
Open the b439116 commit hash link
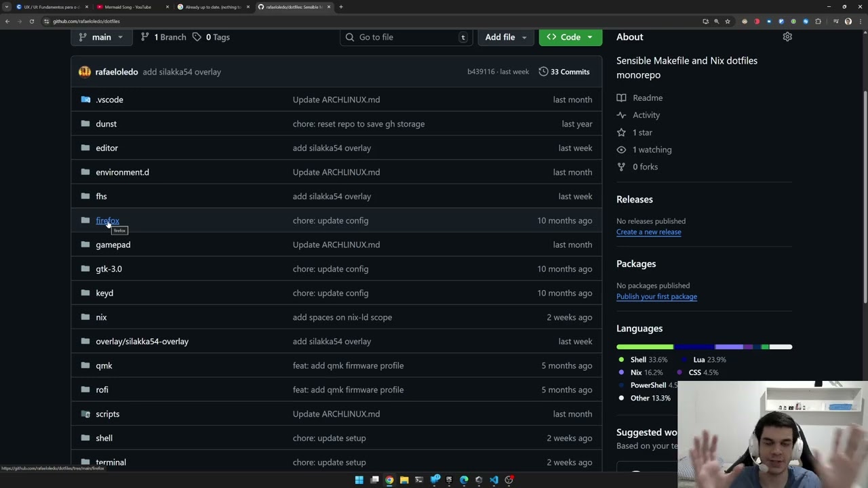point(481,72)
